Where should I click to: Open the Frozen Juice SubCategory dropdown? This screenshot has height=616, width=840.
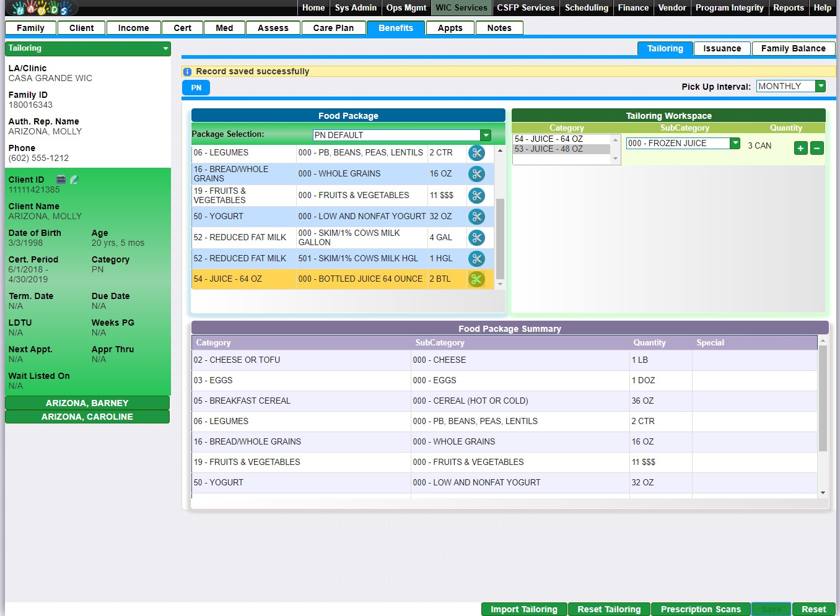click(x=735, y=143)
